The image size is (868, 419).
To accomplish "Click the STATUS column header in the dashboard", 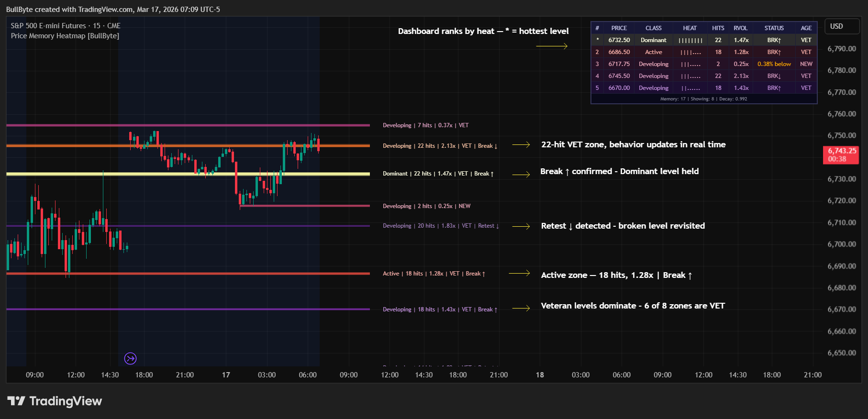I will coord(774,28).
